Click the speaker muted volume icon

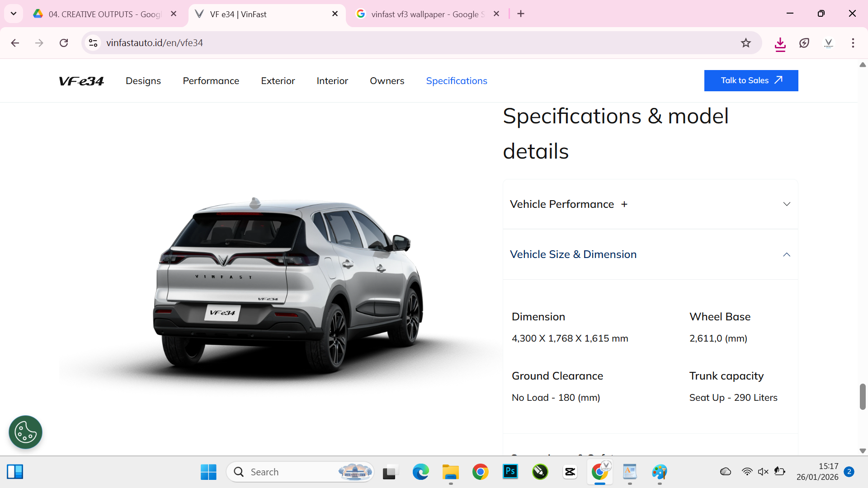[763, 472]
